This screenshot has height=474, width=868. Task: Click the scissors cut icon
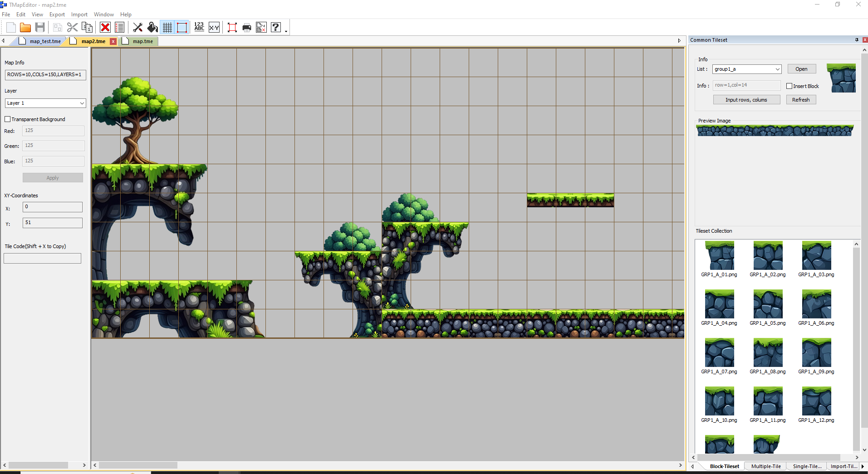pos(72,28)
